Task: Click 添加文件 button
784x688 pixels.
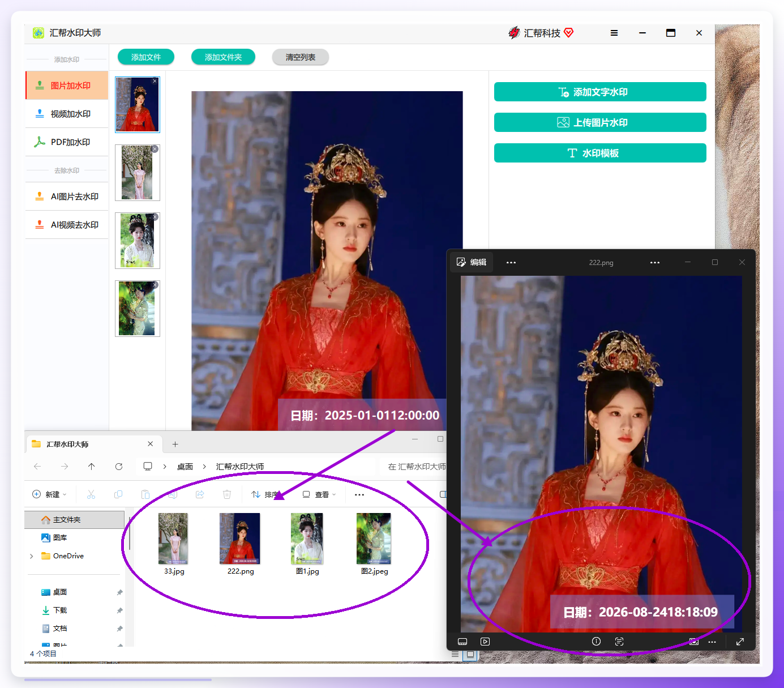Action: tap(146, 57)
